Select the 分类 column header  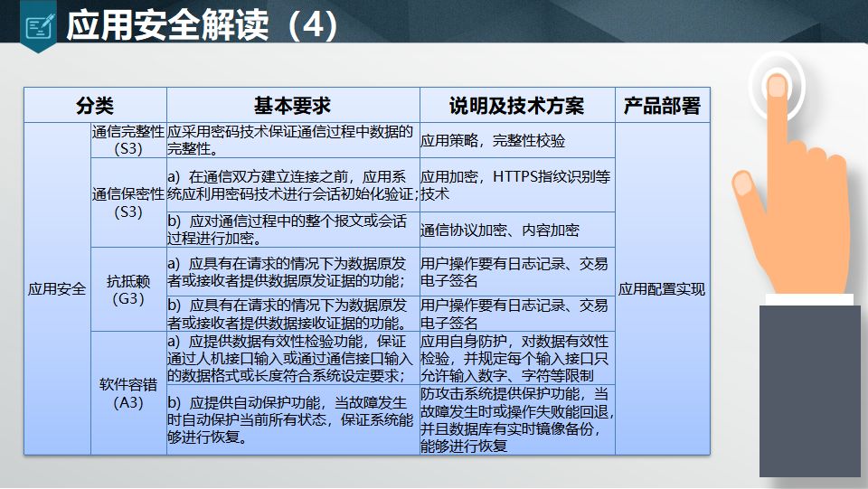95,105
